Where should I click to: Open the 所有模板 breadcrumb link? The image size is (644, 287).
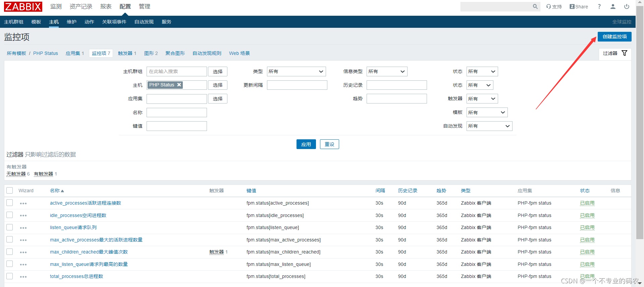pyautogui.click(x=16, y=53)
